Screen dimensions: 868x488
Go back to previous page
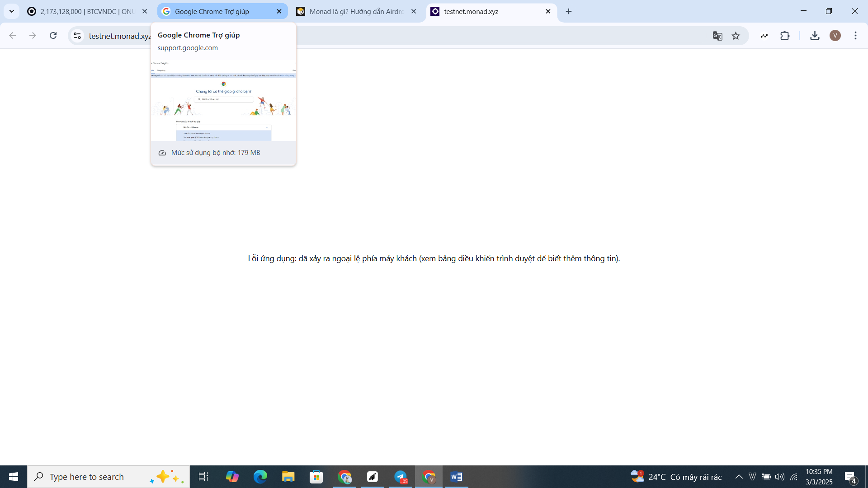click(x=13, y=36)
